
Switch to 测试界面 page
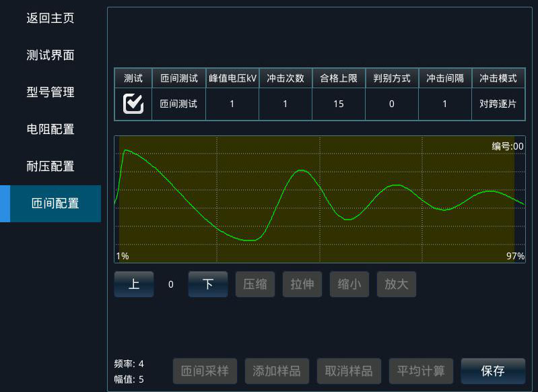[x=50, y=55]
